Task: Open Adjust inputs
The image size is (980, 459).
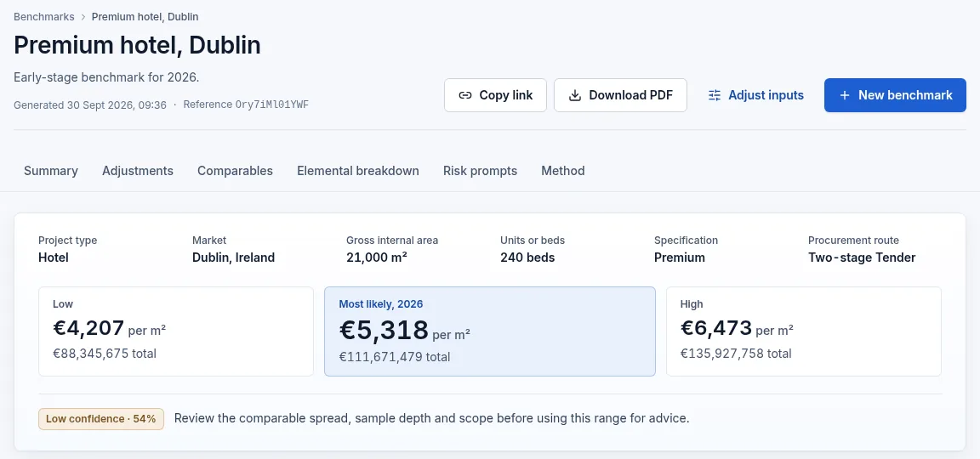Action: [x=755, y=95]
